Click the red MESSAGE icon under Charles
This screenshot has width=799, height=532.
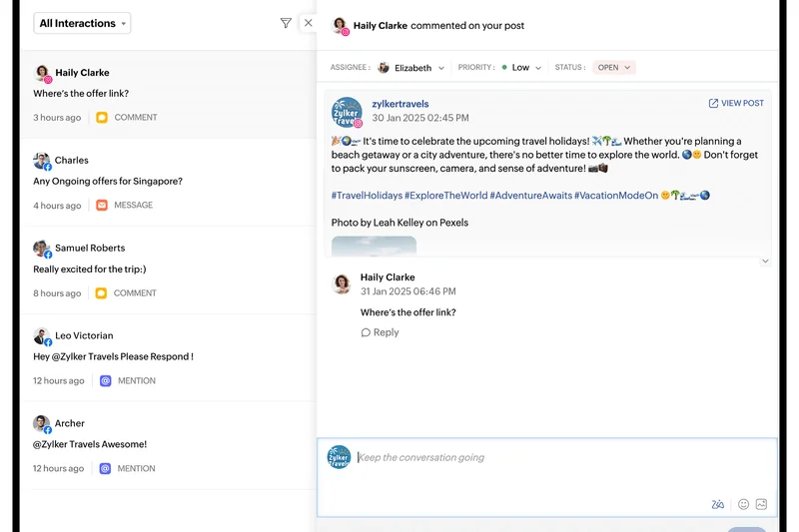[102, 206]
